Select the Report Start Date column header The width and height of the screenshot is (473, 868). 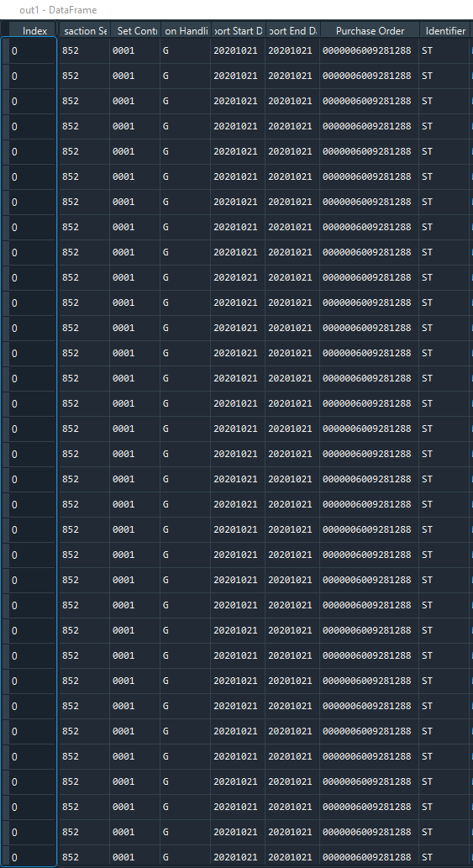pos(238,31)
